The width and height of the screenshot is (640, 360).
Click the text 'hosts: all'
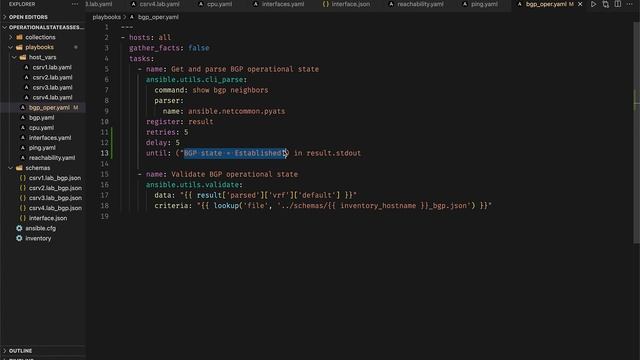(x=150, y=38)
